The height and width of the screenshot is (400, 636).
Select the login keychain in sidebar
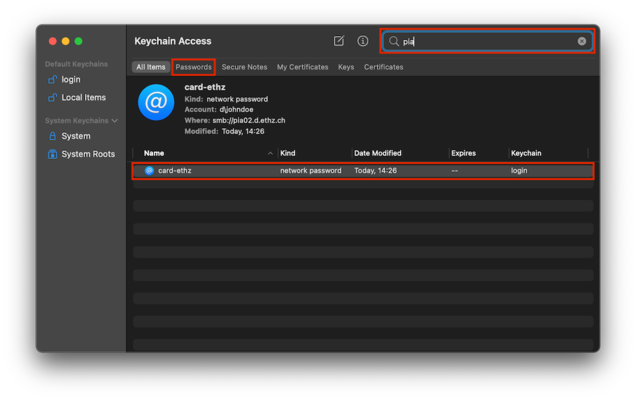pos(71,80)
